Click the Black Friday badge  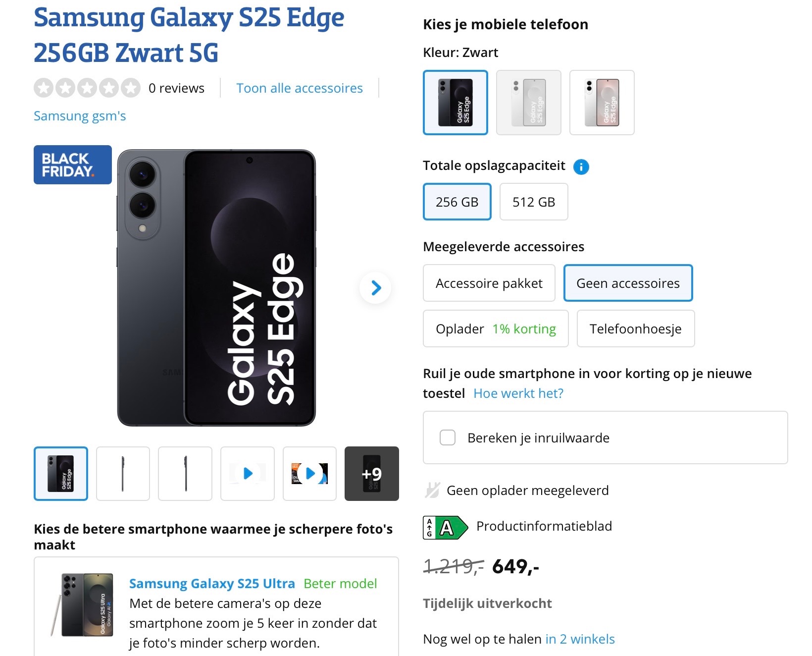click(72, 165)
